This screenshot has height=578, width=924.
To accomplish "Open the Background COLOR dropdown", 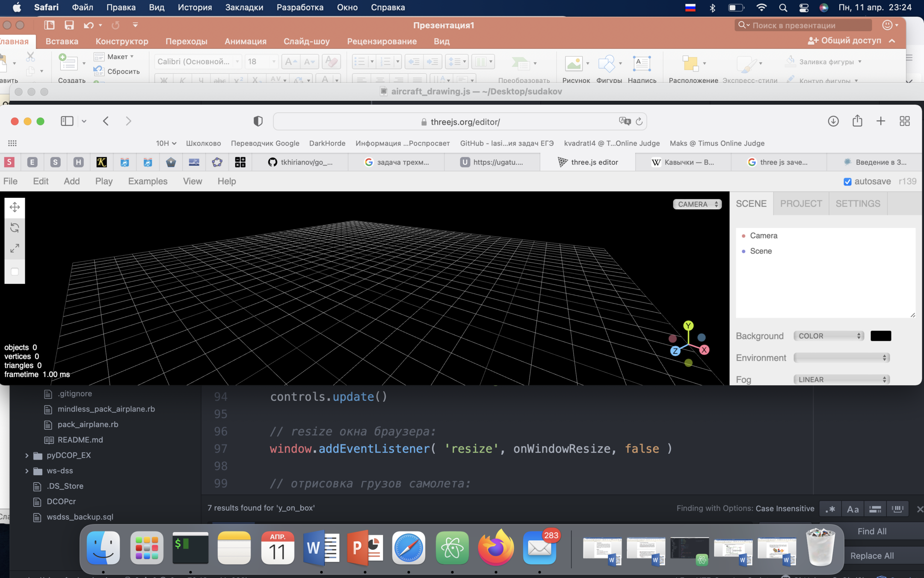I will (x=828, y=336).
